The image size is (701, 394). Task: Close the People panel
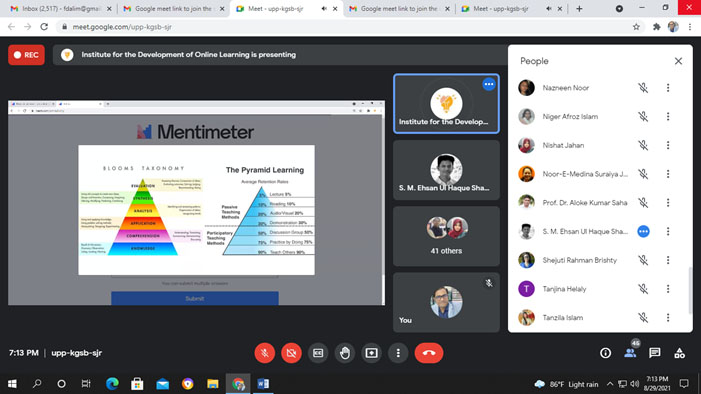tap(678, 61)
